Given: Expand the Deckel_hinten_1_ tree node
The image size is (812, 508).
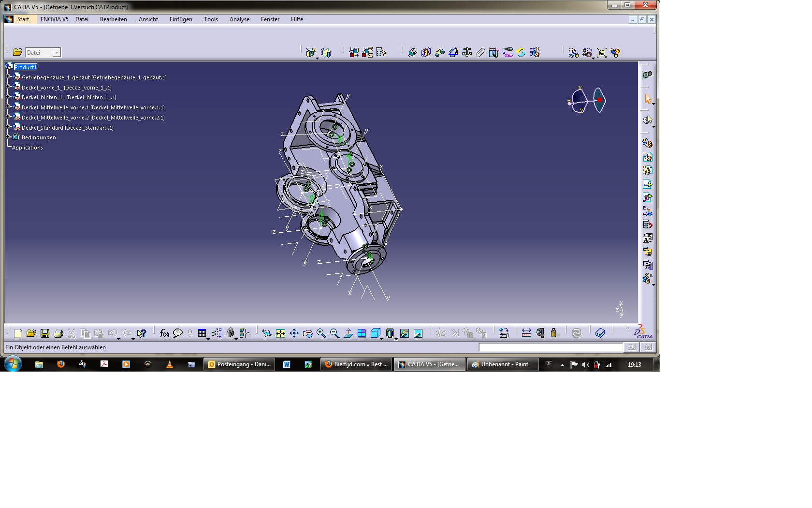Looking at the screenshot, I should (8, 97).
